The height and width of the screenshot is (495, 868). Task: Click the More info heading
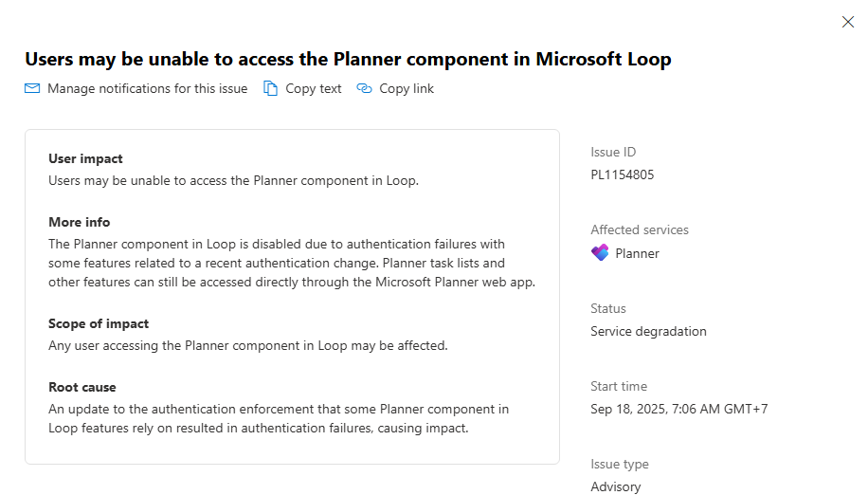[79, 222]
